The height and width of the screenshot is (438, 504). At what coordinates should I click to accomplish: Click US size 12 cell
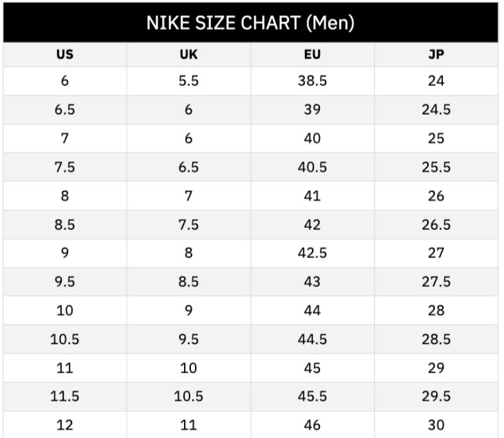coord(65,425)
